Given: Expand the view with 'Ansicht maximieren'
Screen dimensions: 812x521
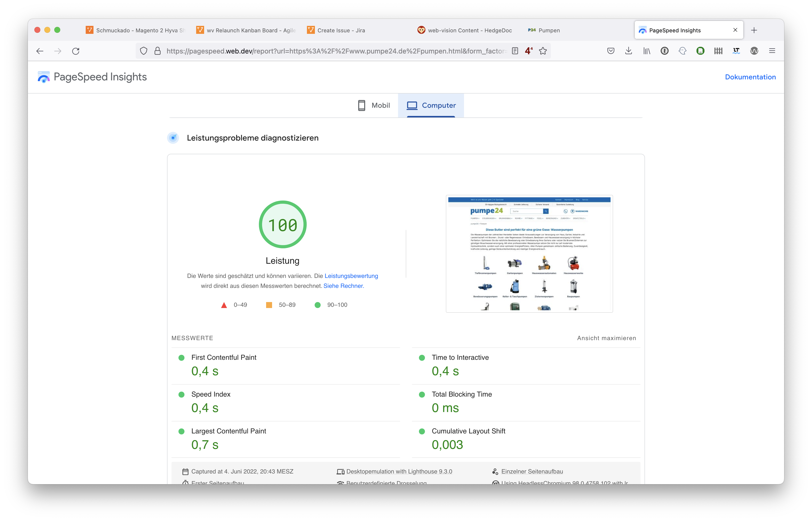Looking at the screenshot, I should tap(606, 338).
